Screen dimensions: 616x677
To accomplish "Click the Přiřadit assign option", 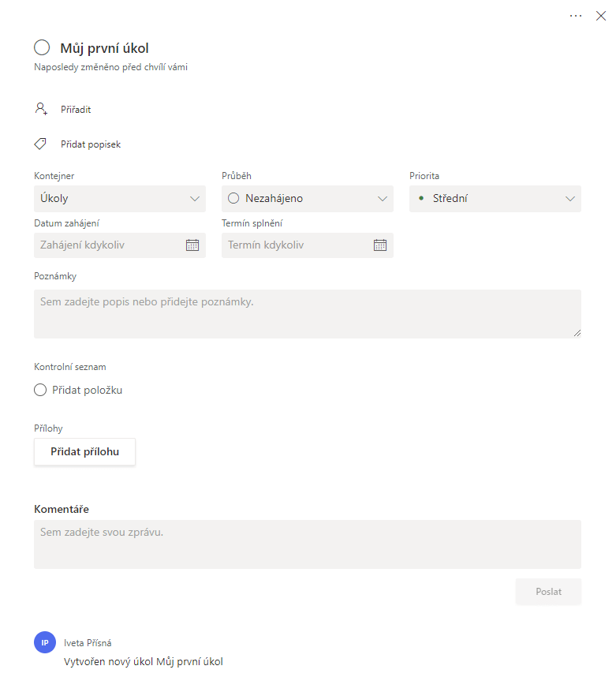I will point(76,109).
